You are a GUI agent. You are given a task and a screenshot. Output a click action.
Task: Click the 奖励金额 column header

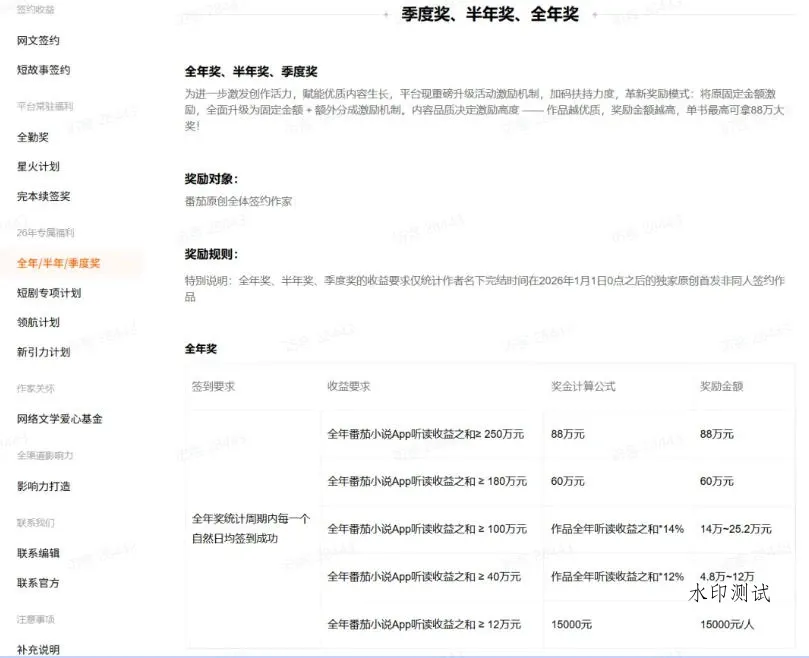tap(721, 386)
